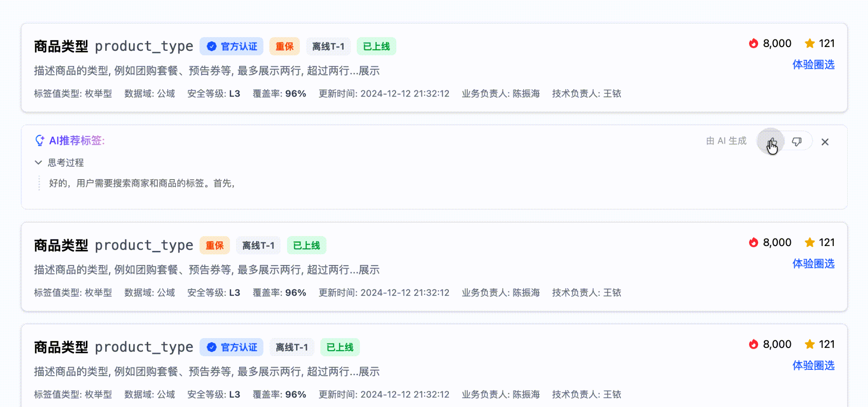Open 体验圈选 on the third card
The height and width of the screenshot is (407, 868).
coord(813,366)
